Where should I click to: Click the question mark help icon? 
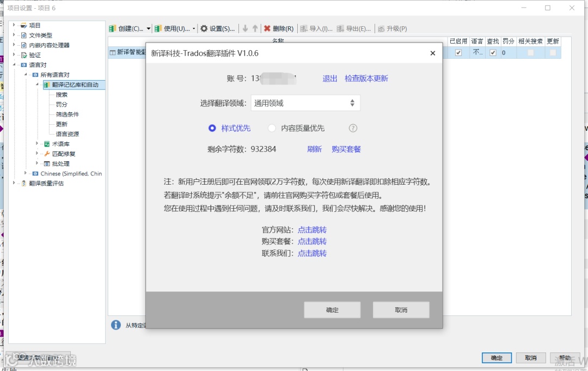[353, 128]
